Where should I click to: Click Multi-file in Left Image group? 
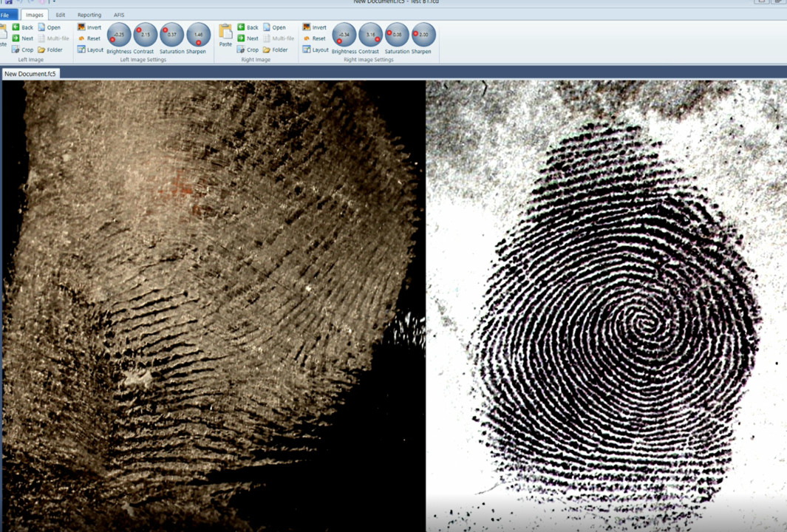tap(54, 38)
